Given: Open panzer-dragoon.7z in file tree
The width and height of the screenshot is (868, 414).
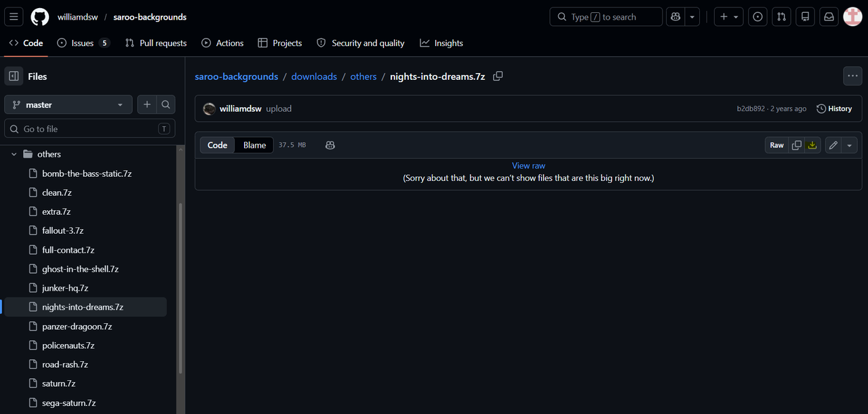Looking at the screenshot, I should [77, 326].
